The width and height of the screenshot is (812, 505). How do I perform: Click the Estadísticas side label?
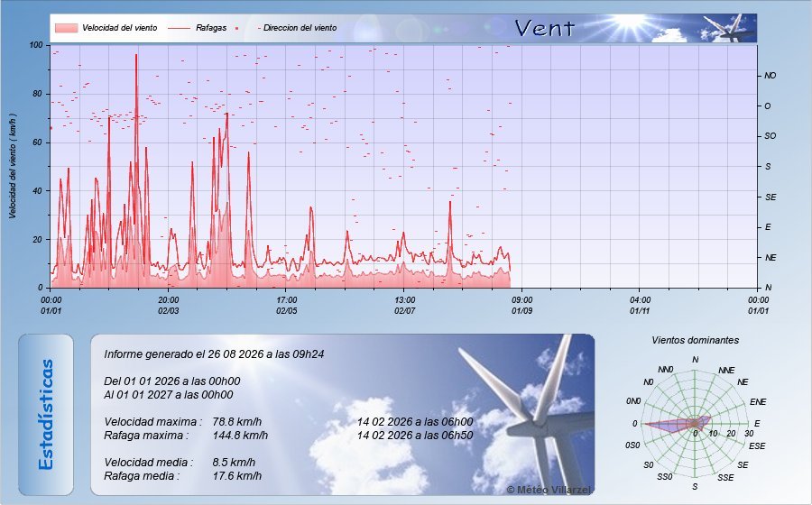tap(46, 415)
